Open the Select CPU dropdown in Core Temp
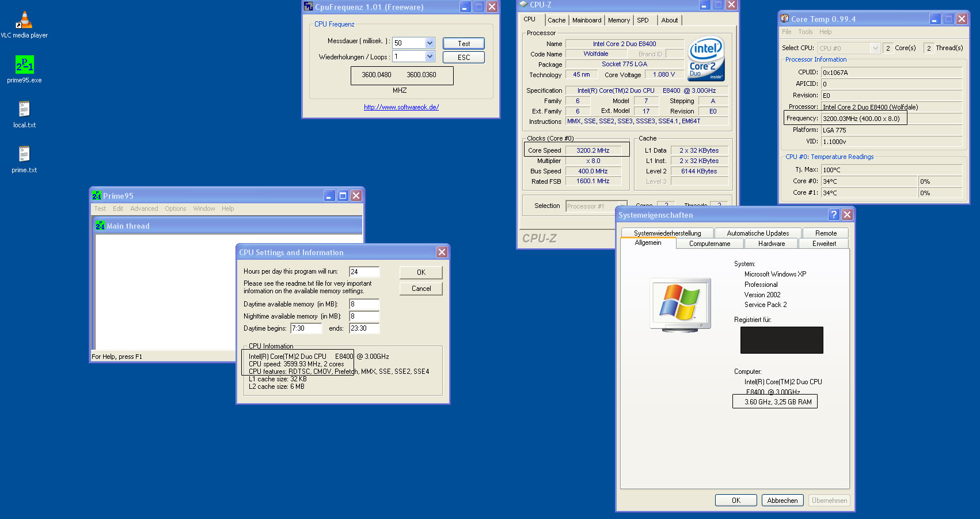Image resolution: width=980 pixels, height=519 pixels. coord(875,48)
